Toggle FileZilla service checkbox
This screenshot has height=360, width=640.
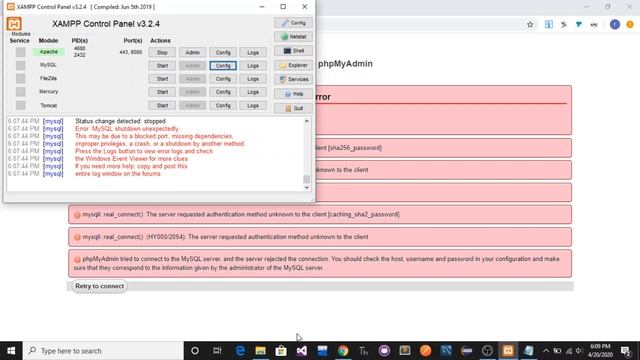[x=20, y=78]
